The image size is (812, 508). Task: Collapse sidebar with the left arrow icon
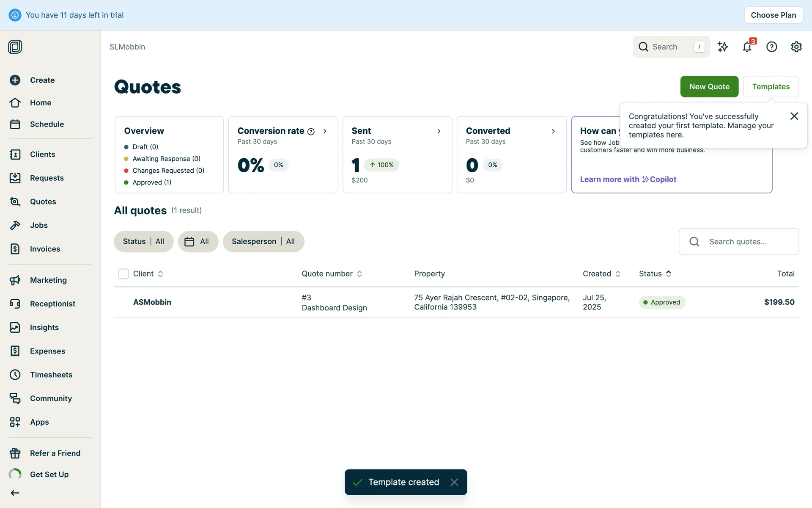click(x=15, y=493)
